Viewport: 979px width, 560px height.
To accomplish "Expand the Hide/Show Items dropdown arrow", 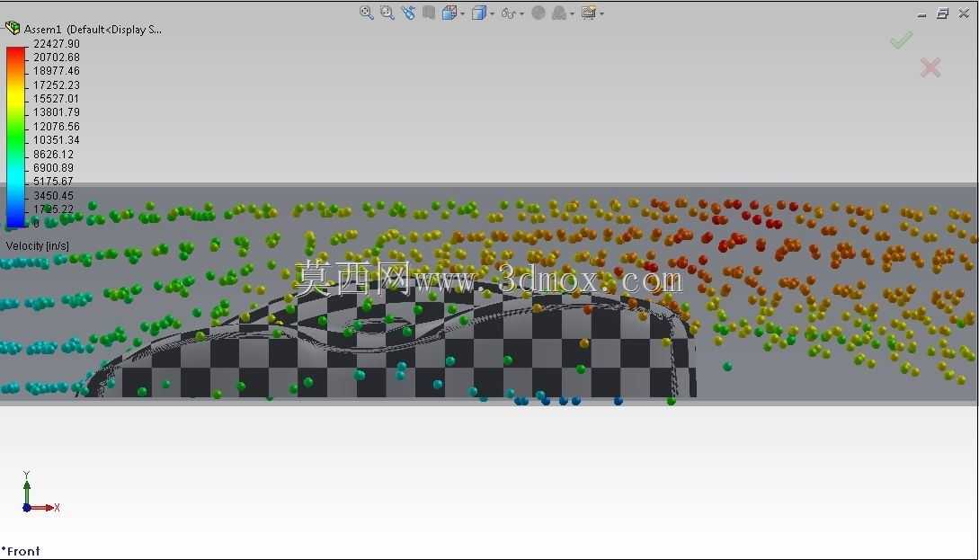I will (x=522, y=13).
